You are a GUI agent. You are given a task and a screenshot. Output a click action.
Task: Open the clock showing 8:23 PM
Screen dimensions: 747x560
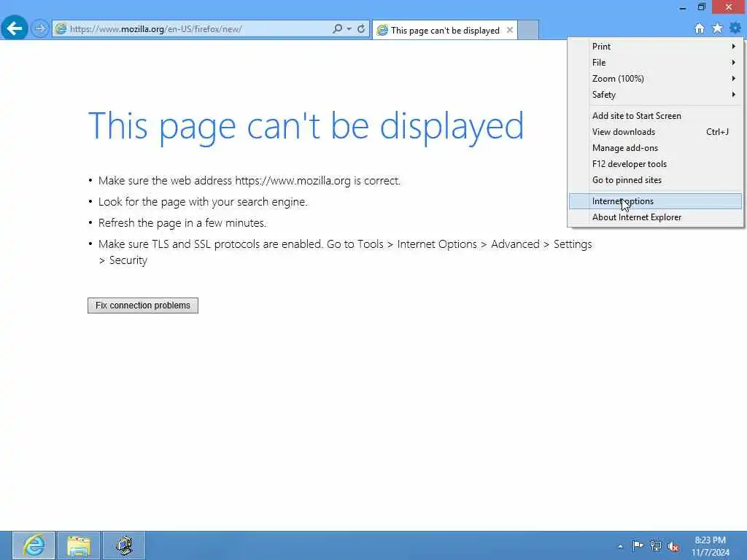[711, 546]
